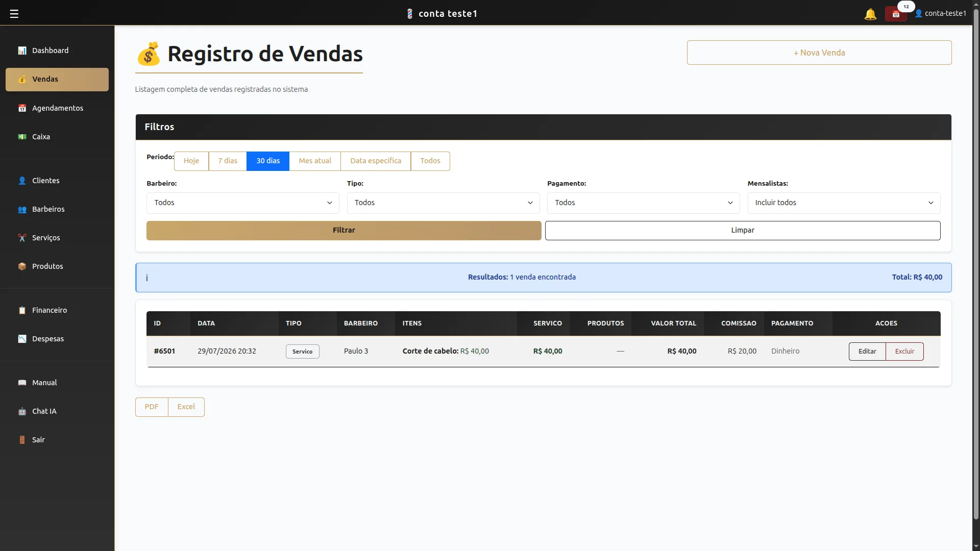The width and height of the screenshot is (980, 551).
Task: Open the conta-teste1 user profile
Action: pyautogui.click(x=941, y=13)
